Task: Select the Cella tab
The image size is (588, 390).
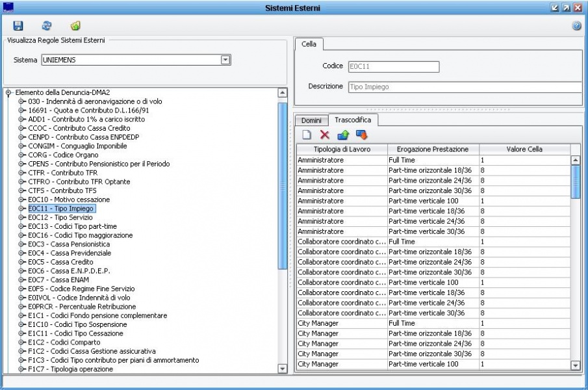Action: 309,44
